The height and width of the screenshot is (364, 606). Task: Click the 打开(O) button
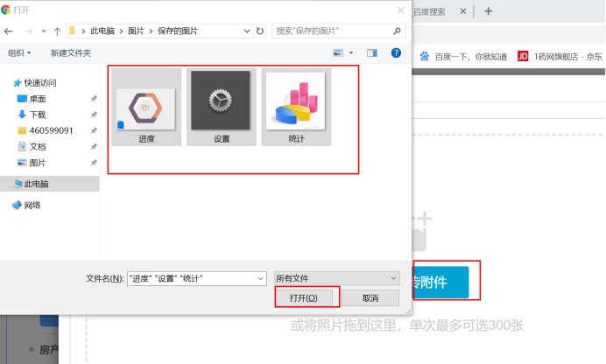(x=304, y=298)
